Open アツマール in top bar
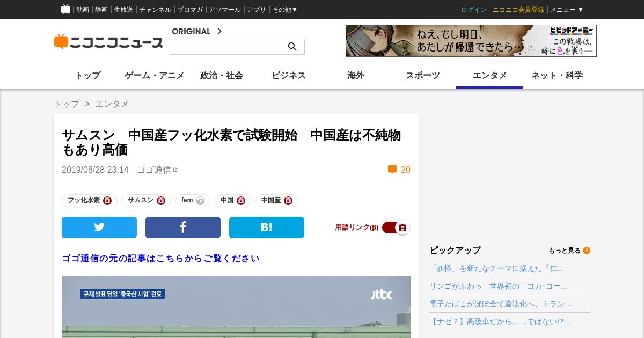This screenshot has height=338, width=644. (x=225, y=10)
